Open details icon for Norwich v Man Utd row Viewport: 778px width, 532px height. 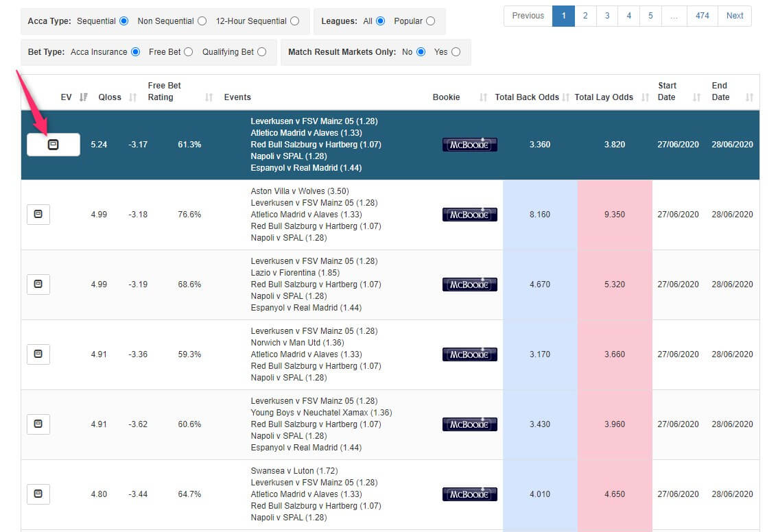[x=38, y=354]
